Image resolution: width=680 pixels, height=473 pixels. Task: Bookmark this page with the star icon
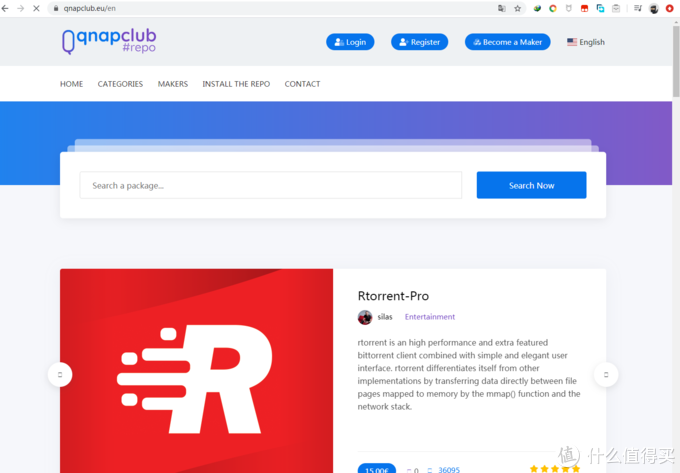click(517, 8)
